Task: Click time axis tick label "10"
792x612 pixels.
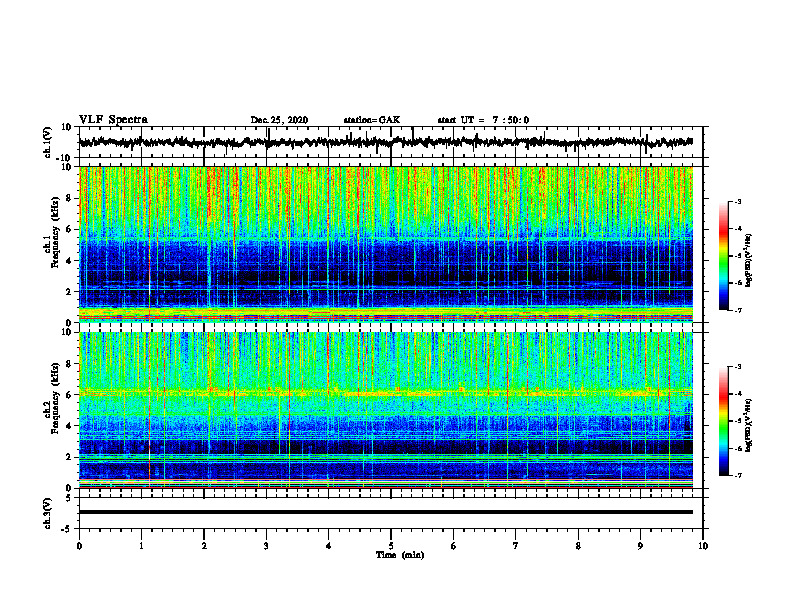Action: click(703, 546)
